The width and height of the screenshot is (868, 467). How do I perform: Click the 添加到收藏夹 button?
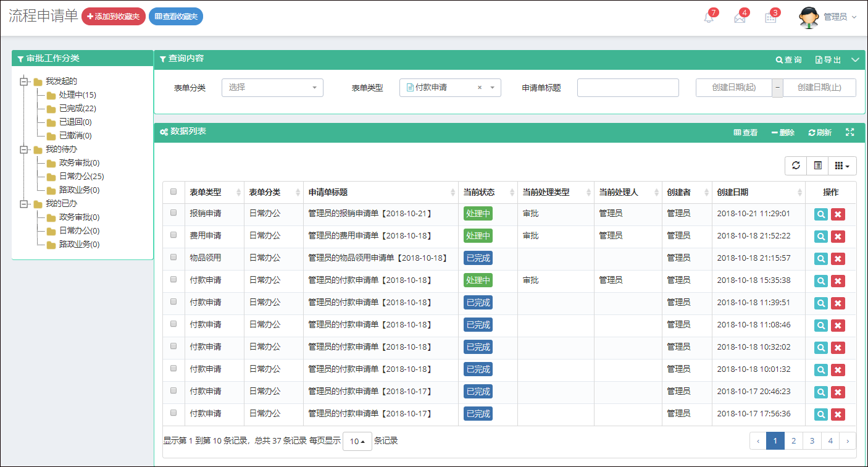113,17
